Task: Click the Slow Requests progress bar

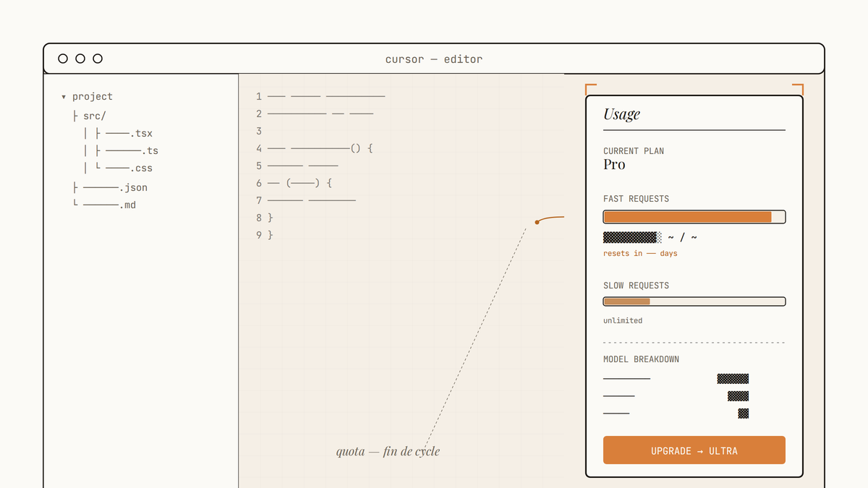Action: coord(694,301)
